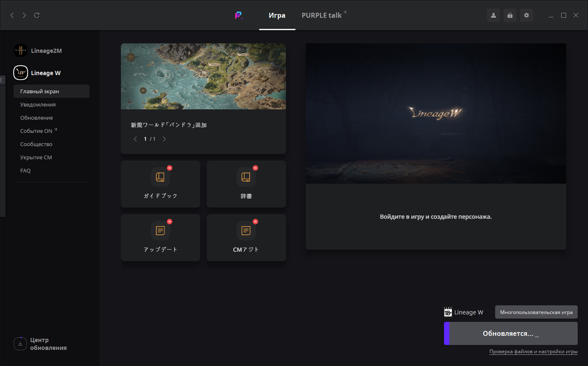Select the Lineage2M game icon
This screenshot has width=588, height=366.
(21, 50)
